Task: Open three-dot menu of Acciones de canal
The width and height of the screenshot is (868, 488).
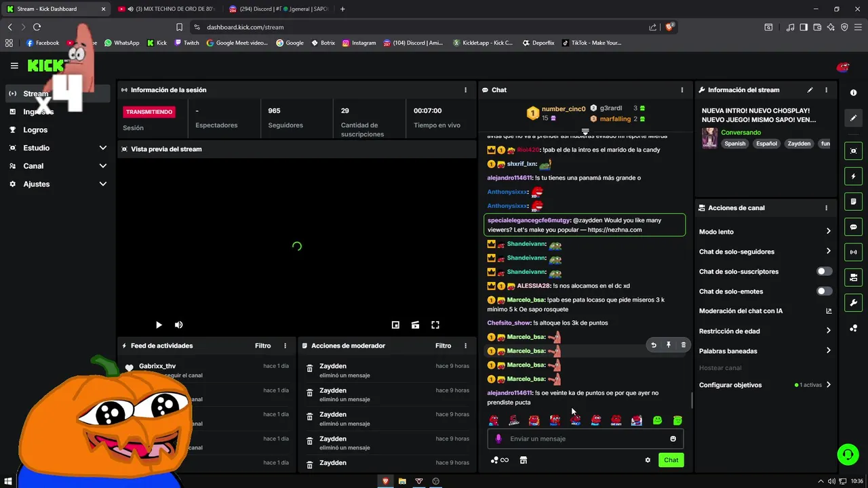Action: point(826,208)
